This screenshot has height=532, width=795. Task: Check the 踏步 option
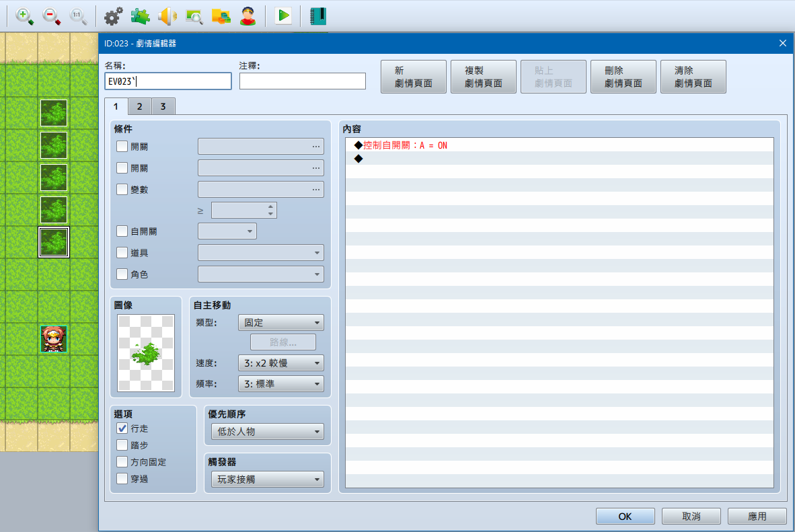tap(122, 445)
